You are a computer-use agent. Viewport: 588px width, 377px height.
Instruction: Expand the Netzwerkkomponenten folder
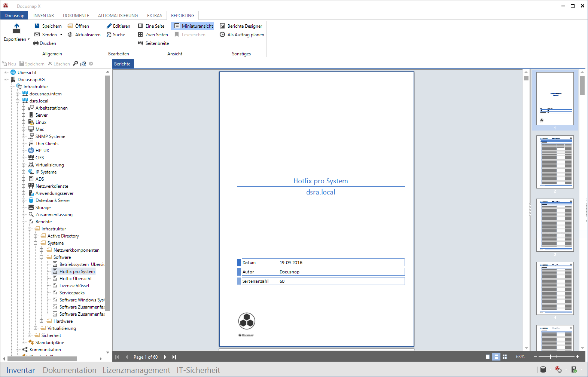42,250
